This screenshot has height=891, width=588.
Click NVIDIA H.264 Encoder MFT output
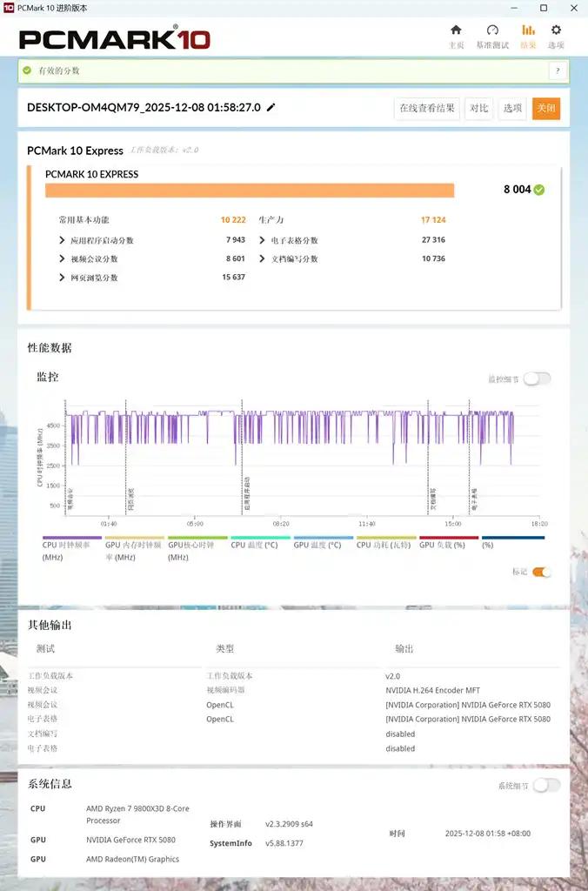(x=433, y=690)
